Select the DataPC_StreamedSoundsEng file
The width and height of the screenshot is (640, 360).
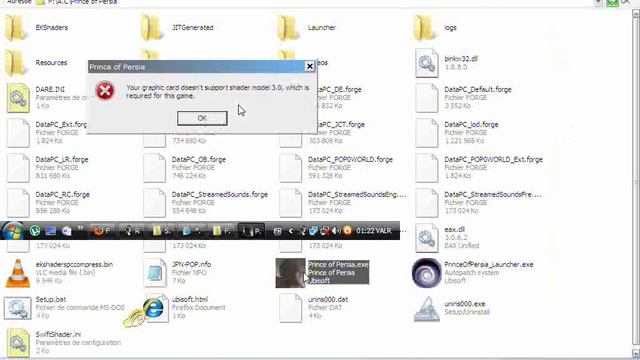343,203
